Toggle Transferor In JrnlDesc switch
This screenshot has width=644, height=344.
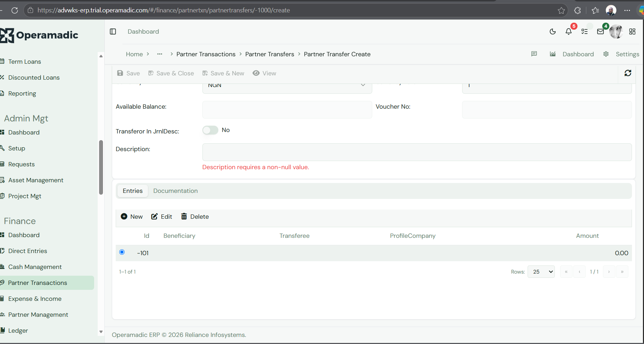point(210,130)
